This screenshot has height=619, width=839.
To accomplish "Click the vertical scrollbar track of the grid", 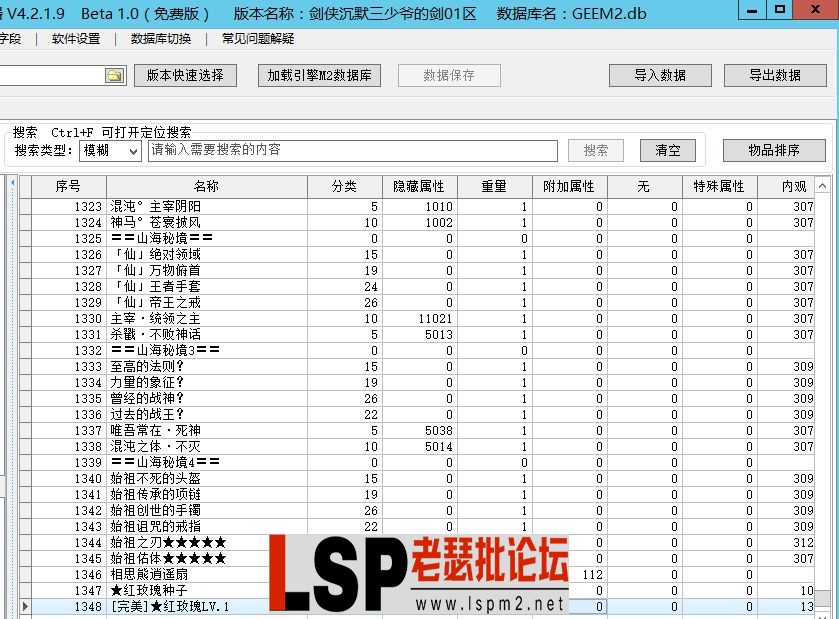I will point(822,401).
